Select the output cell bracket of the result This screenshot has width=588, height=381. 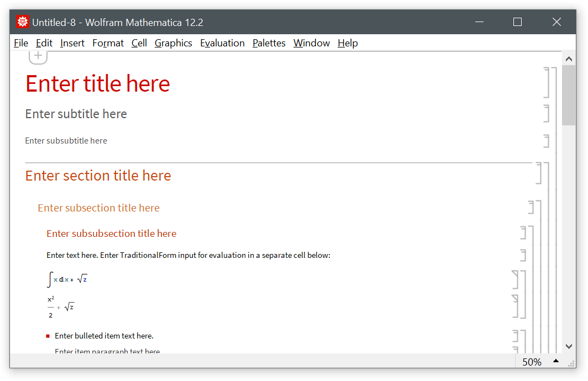click(x=516, y=306)
